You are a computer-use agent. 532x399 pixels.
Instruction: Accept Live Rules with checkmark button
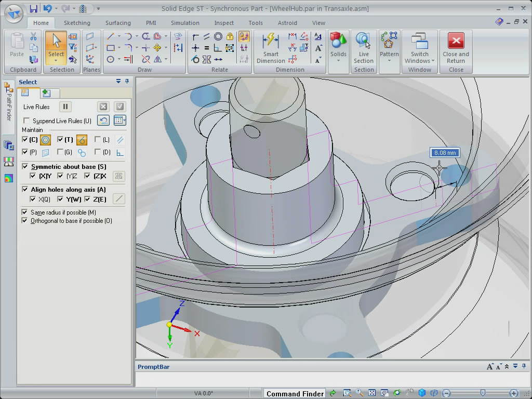(x=120, y=107)
